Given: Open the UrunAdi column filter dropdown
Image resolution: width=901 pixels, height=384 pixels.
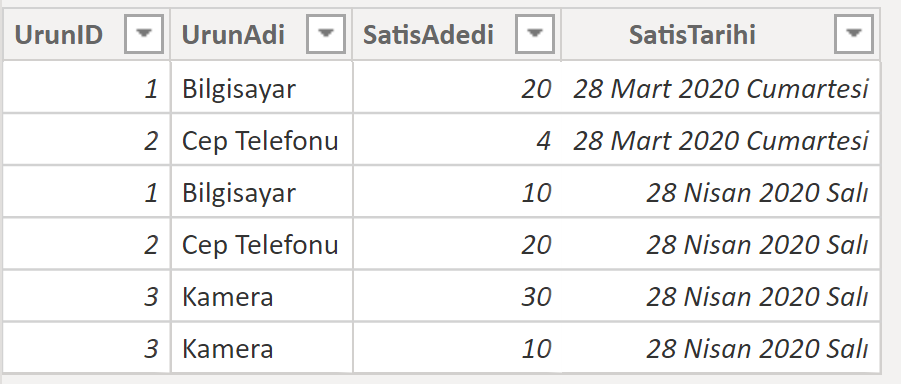Looking at the screenshot, I should (326, 34).
